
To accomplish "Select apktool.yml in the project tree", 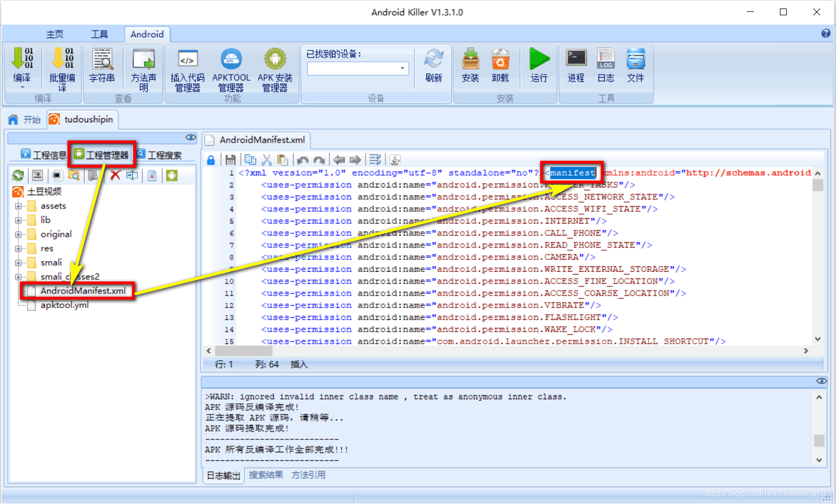I will [x=65, y=305].
